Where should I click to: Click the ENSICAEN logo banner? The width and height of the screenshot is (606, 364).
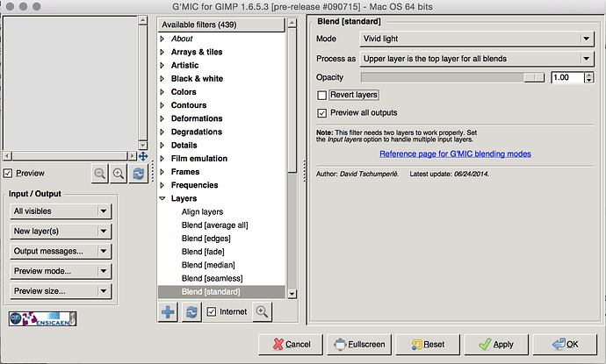(x=42, y=319)
